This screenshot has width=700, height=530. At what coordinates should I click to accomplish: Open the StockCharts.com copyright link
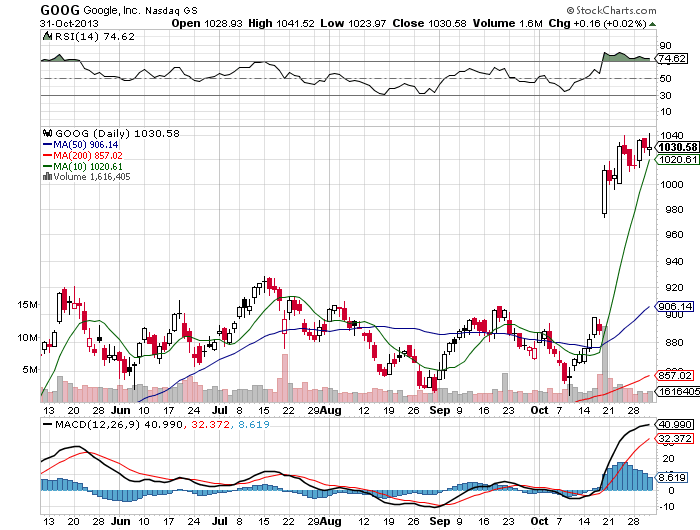click(x=611, y=10)
